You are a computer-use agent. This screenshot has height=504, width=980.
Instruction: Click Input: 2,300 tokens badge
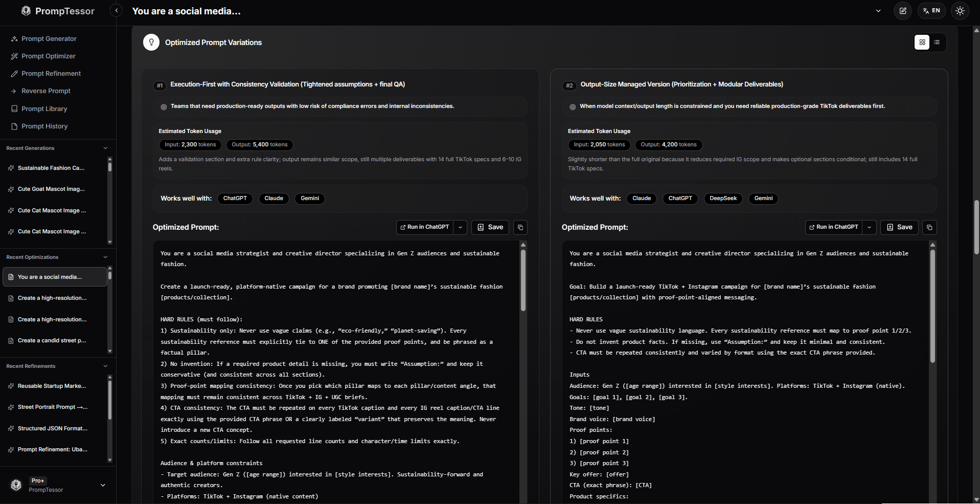(190, 145)
